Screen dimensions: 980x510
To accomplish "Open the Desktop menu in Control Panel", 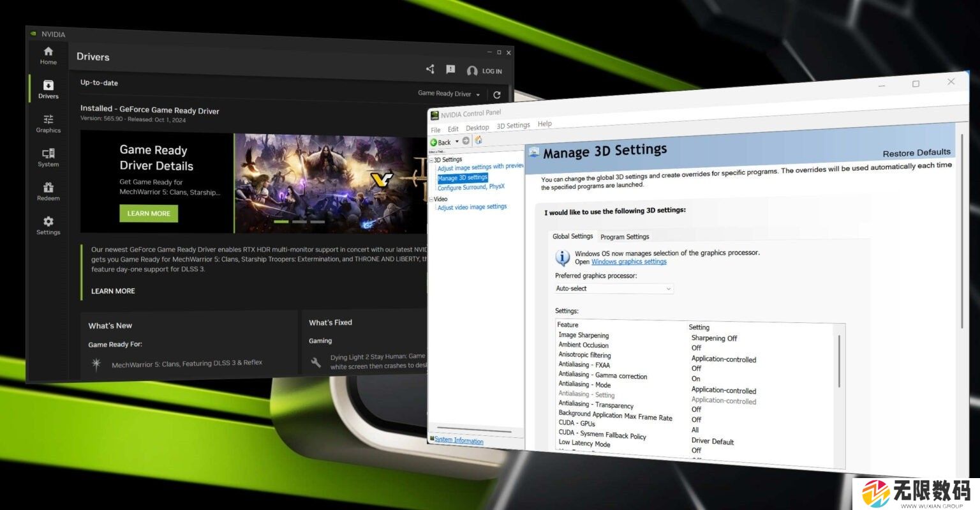I will tap(477, 127).
